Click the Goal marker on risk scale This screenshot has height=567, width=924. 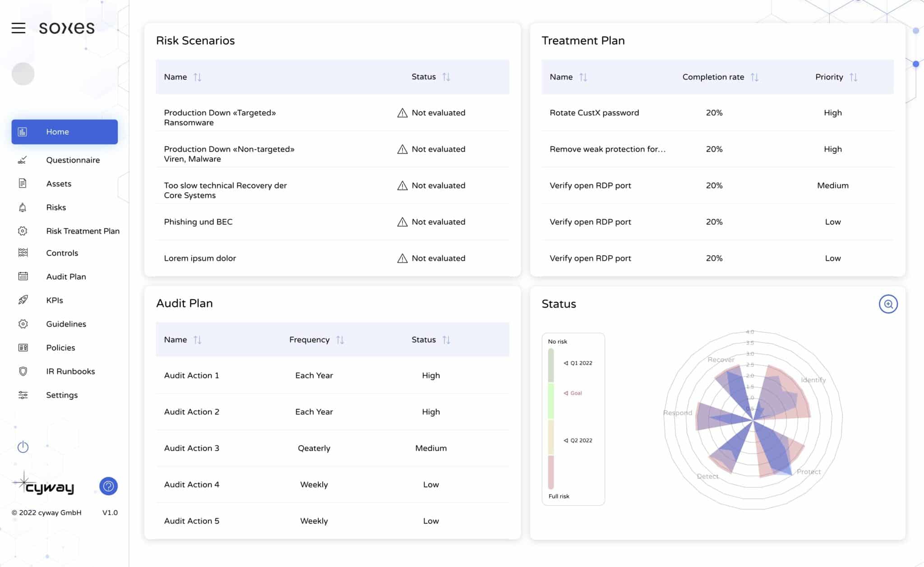(573, 393)
